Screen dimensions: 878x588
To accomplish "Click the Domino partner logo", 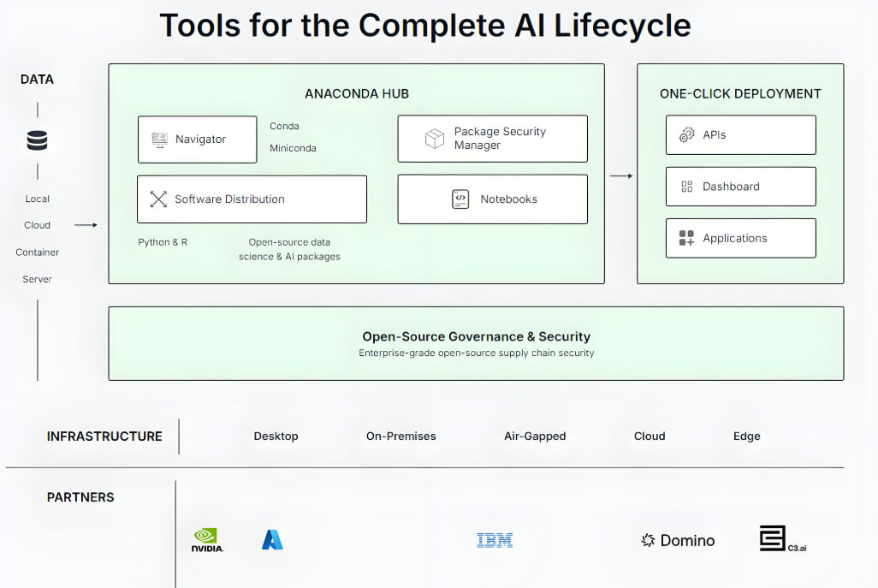I will (678, 540).
